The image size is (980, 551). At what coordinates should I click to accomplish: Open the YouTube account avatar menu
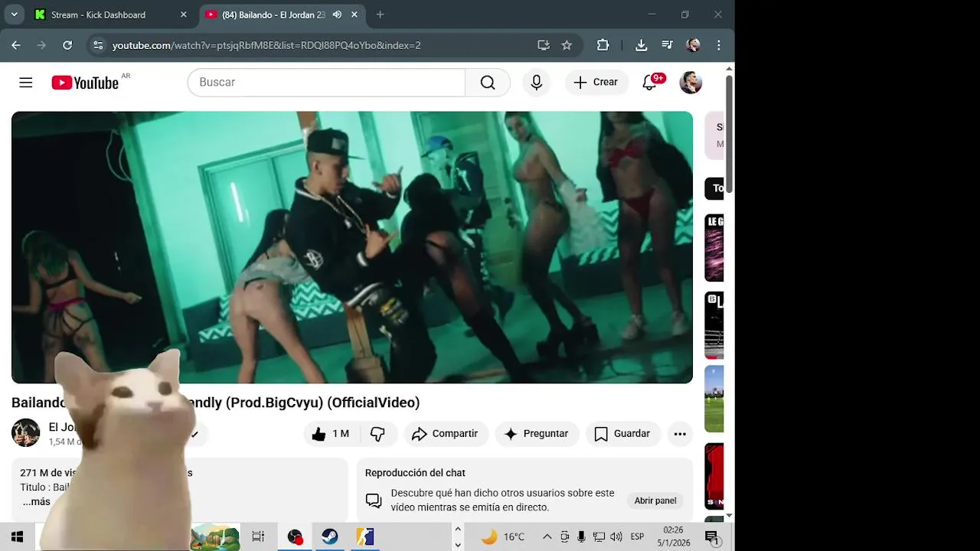coord(691,83)
